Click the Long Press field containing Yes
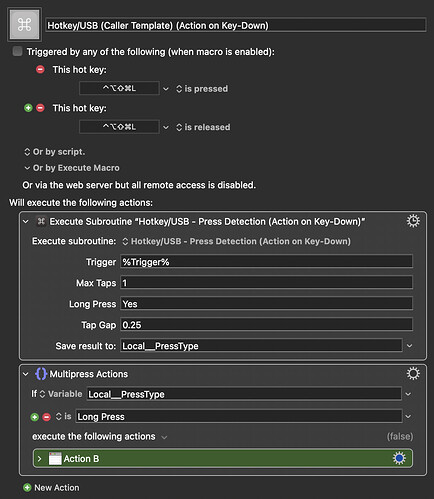Screen dimensions: 434x499 pos(266,304)
